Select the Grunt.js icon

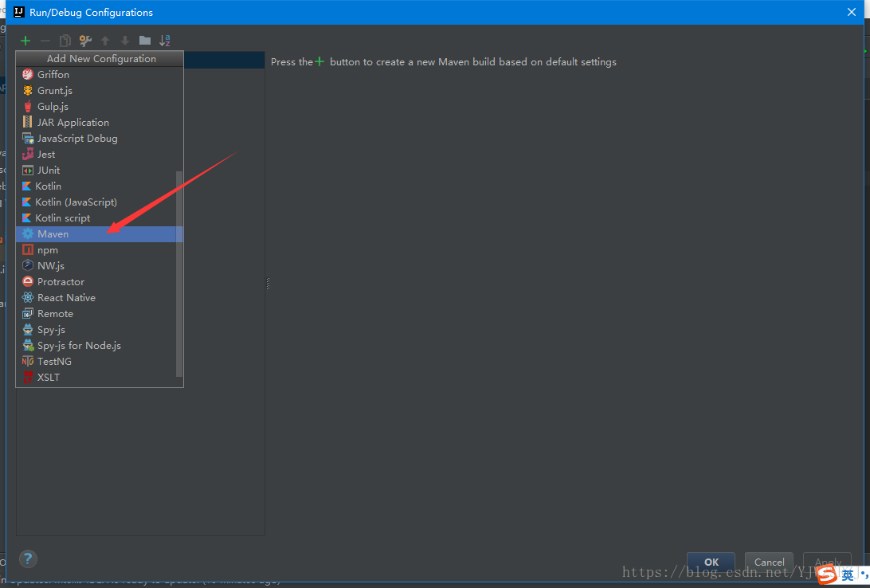[28, 90]
